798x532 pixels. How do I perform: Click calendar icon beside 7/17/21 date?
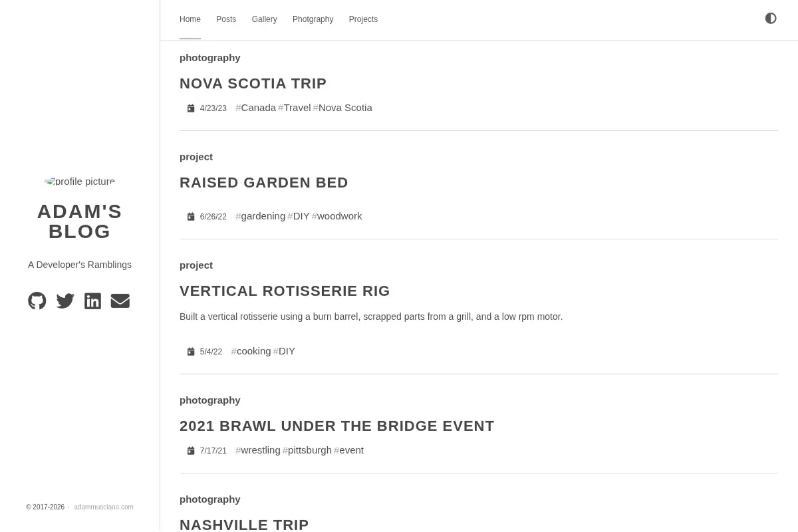pos(191,451)
